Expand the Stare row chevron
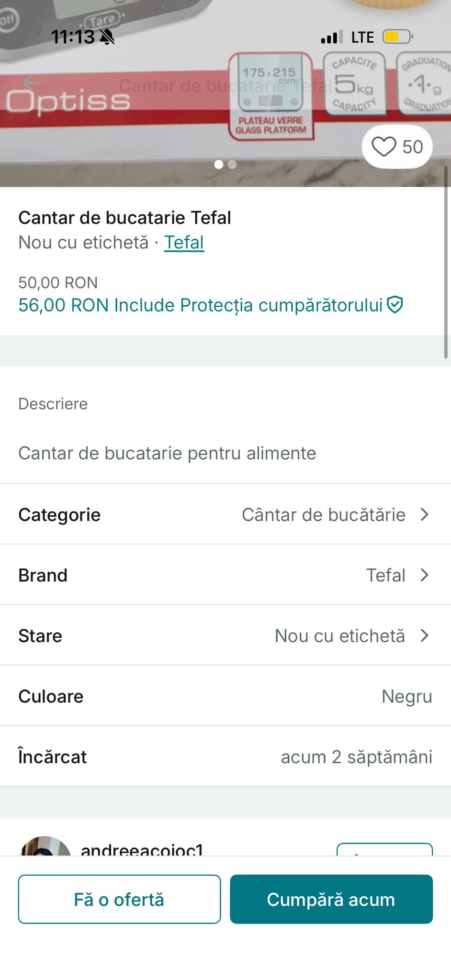451x980 pixels. click(424, 635)
